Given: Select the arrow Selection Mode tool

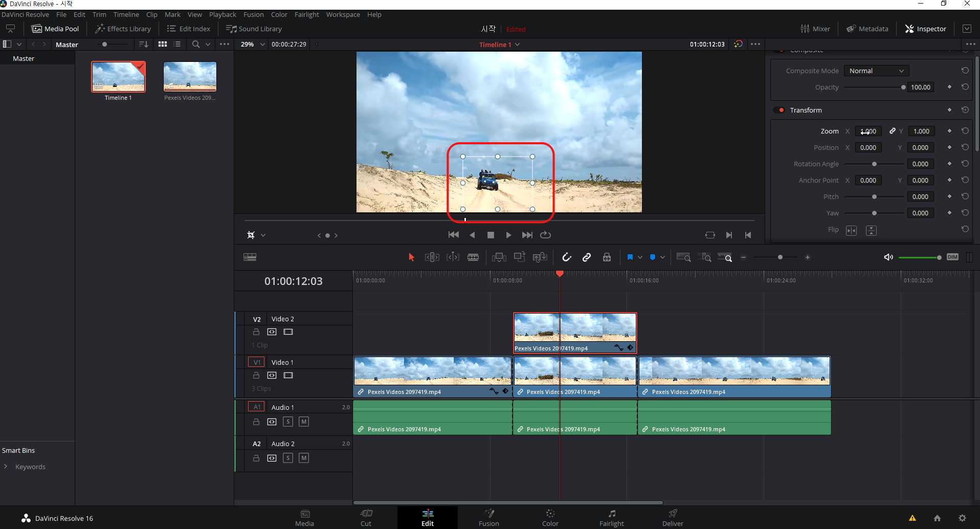Looking at the screenshot, I should pos(411,257).
